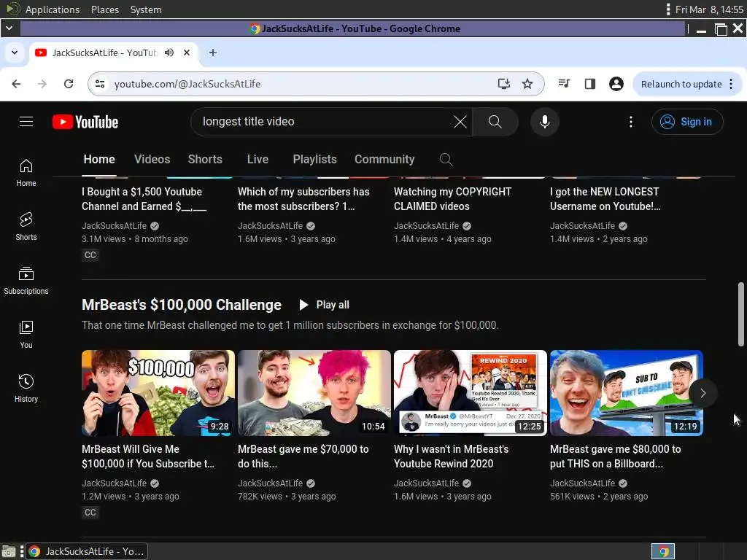
Task: Open Home in the left sidebar
Action: coord(26,173)
